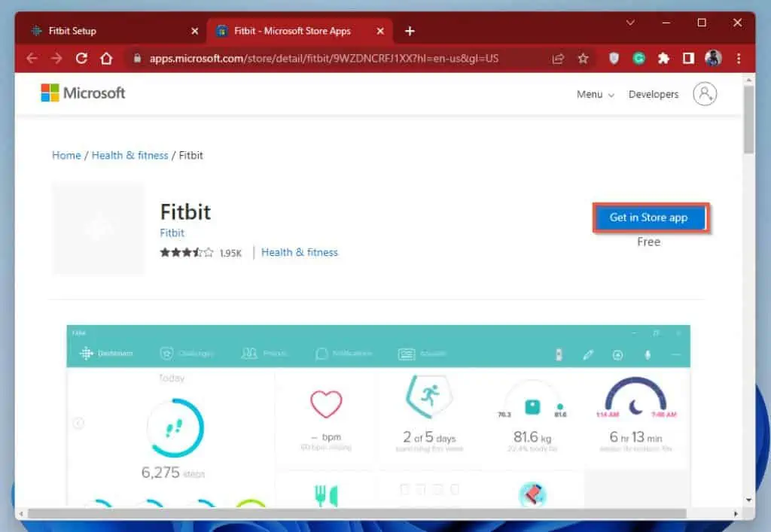Open Health & fitness breadcrumb link
771x532 pixels.
point(130,155)
